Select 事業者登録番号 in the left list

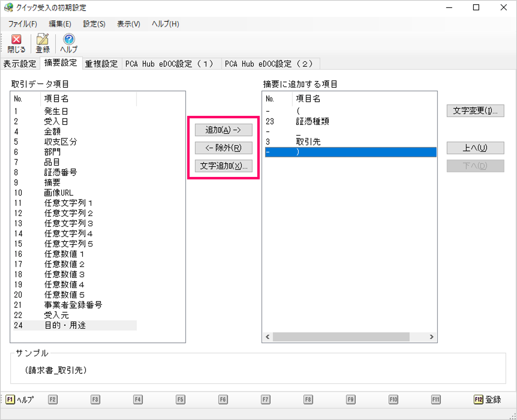tap(73, 305)
